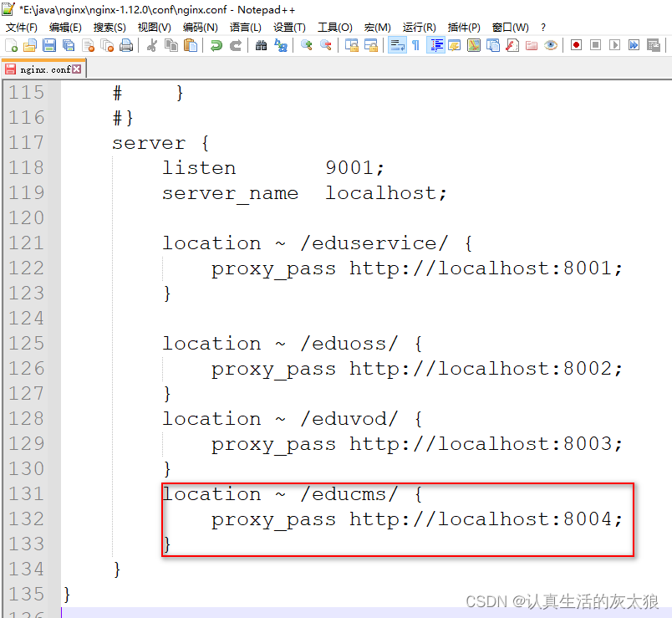Click the Redo arrow icon
The width and height of the screenshot is (672, 618).
click(x=236, y=45)
